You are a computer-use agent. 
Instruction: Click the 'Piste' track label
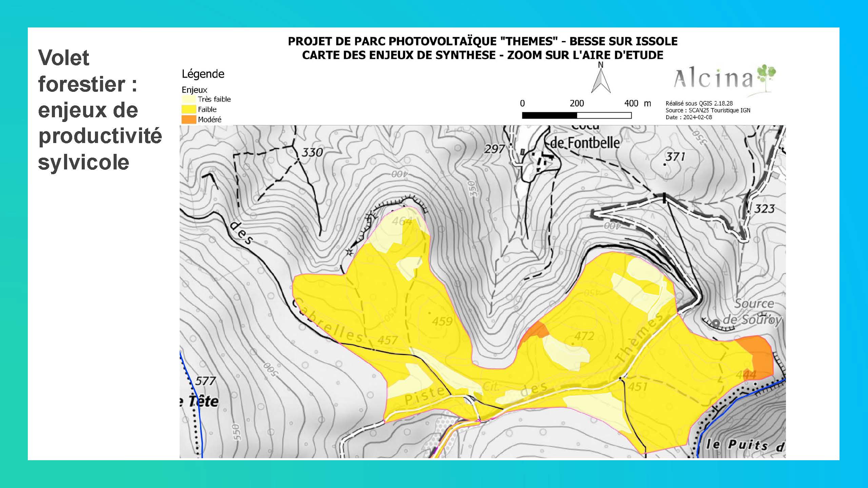pos(424,395)
